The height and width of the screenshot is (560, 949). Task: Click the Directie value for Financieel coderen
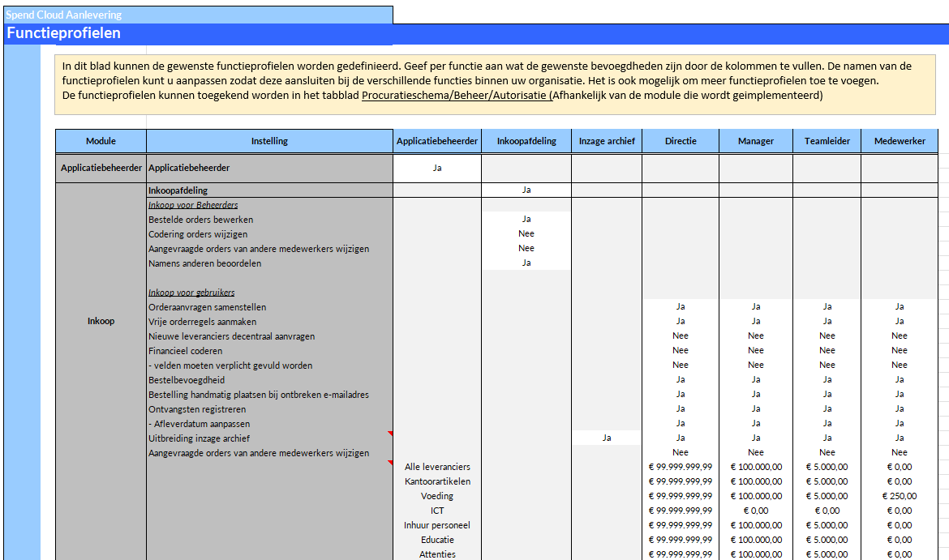coord(681,351)
